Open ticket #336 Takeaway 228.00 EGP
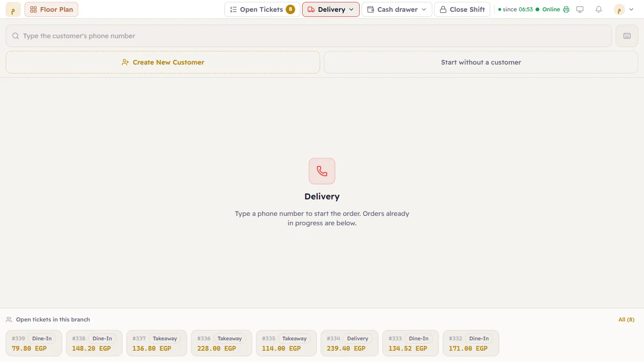This screenshot has height=362, width=644. pyautogui.click(x=222, y=343)
